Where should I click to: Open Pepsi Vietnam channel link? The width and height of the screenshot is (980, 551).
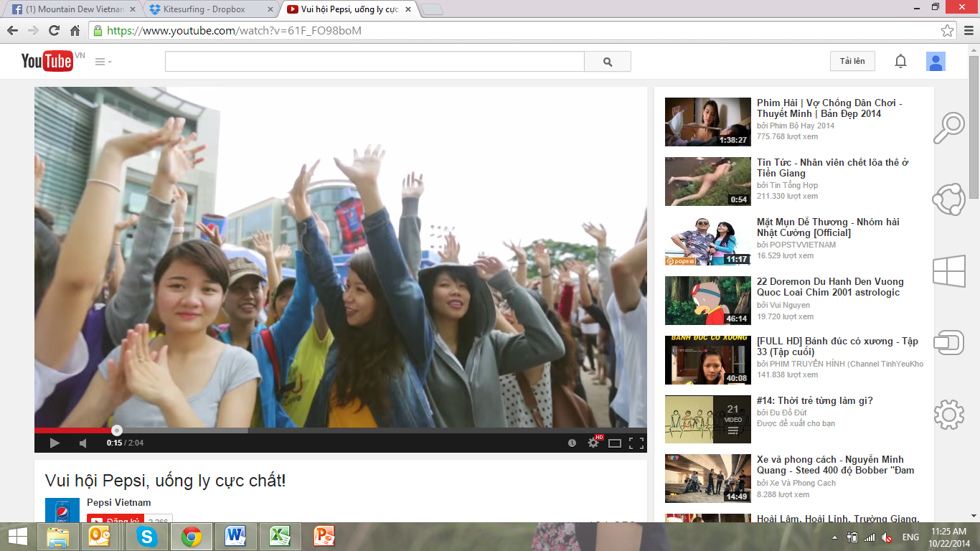(x=119, y=502)
